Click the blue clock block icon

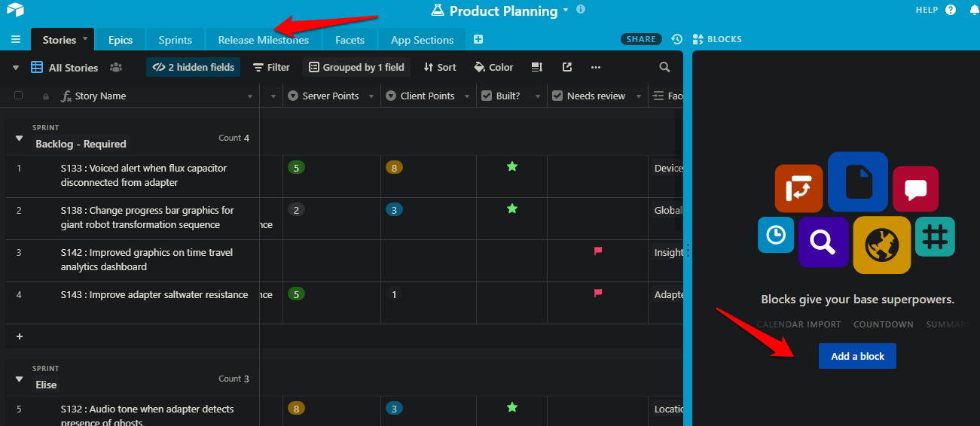point(776,235)
